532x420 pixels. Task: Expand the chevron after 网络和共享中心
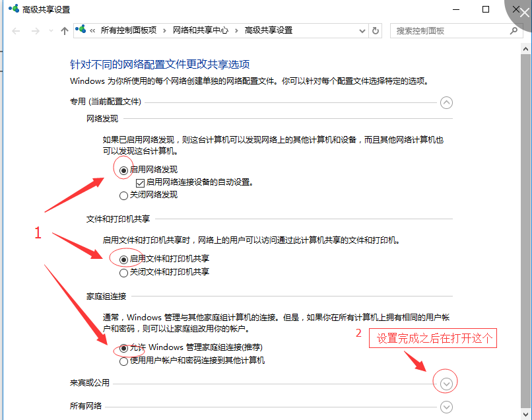click(236, 31)
